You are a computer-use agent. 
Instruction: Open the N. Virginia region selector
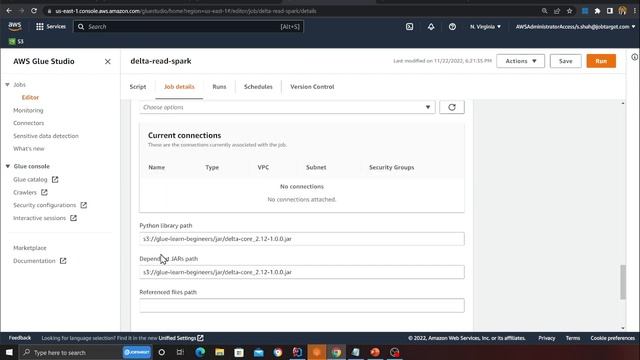click(485, 27)
